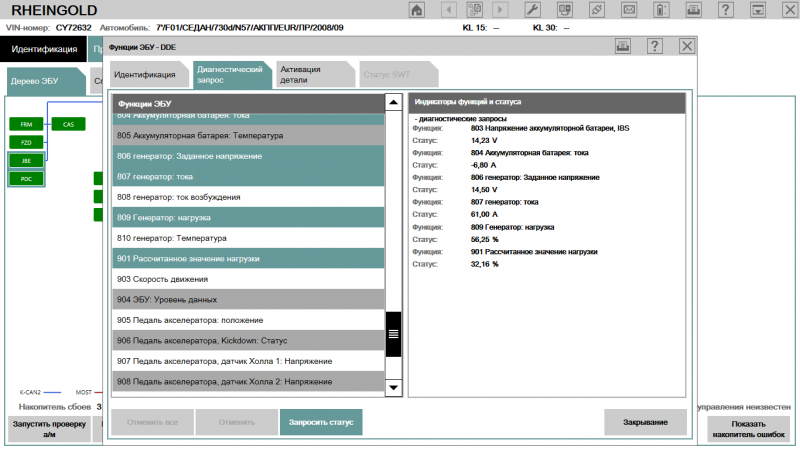Open help in the DDE functions dialog
This screenshot has height=450, width=800.
point(655,46)
